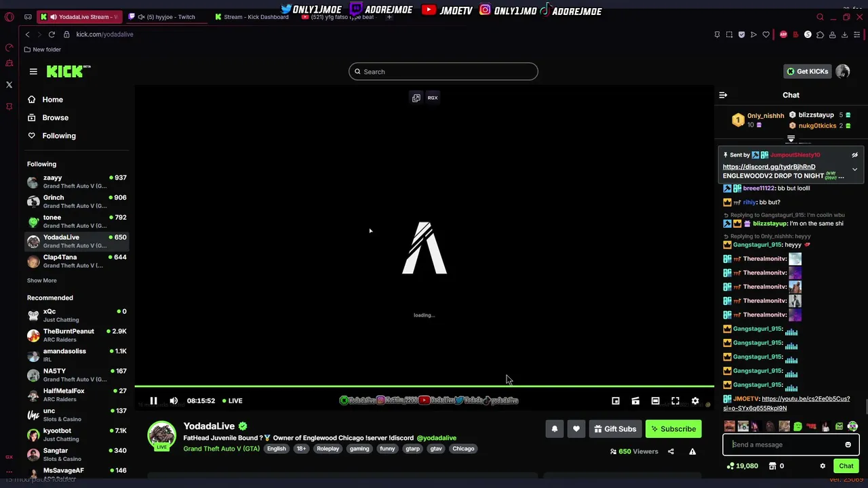Open Grand Theft Auto V (GTA) category link

[221, 449]
